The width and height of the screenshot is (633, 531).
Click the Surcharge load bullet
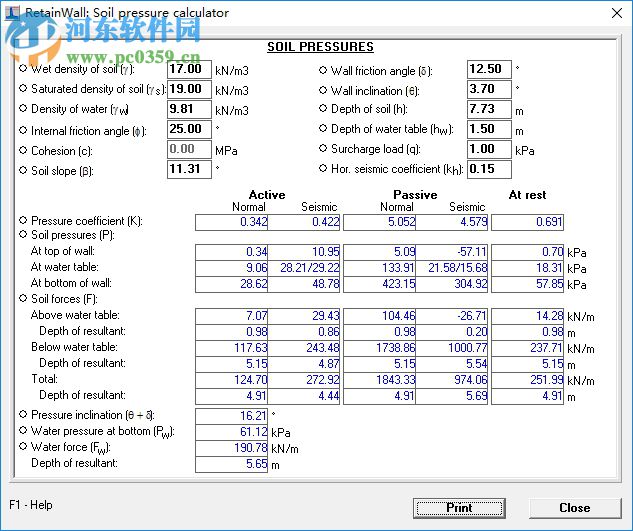click(323, 148)
